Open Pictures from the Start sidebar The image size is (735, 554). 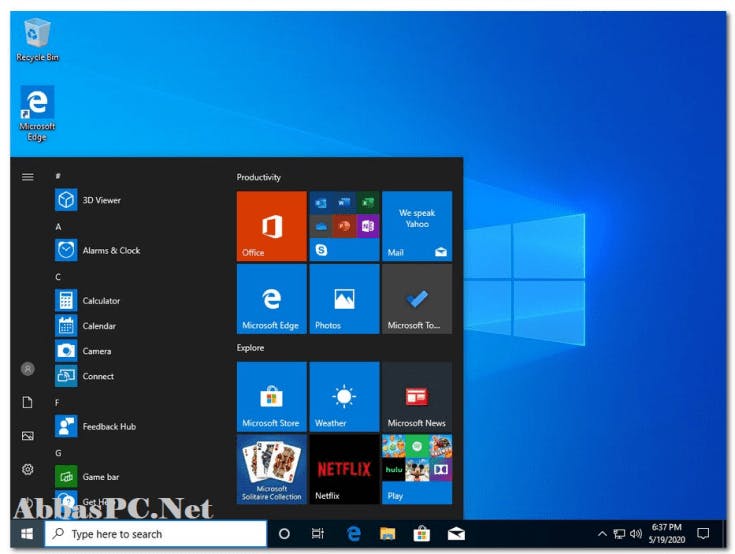tap(28, 436)
